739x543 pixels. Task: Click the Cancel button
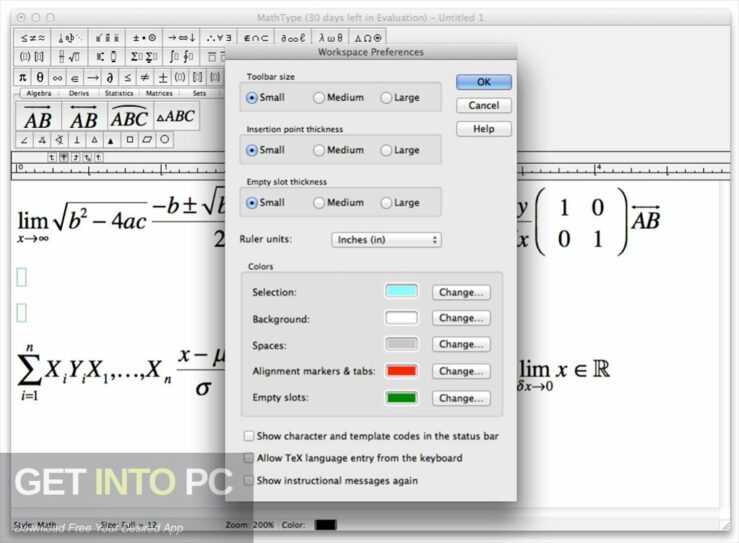point(484,106)
